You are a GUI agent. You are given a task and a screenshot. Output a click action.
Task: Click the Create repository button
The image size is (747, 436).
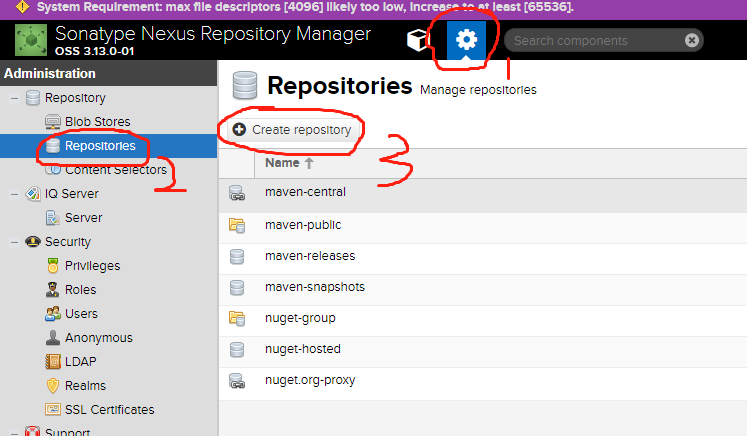(293, 130)
